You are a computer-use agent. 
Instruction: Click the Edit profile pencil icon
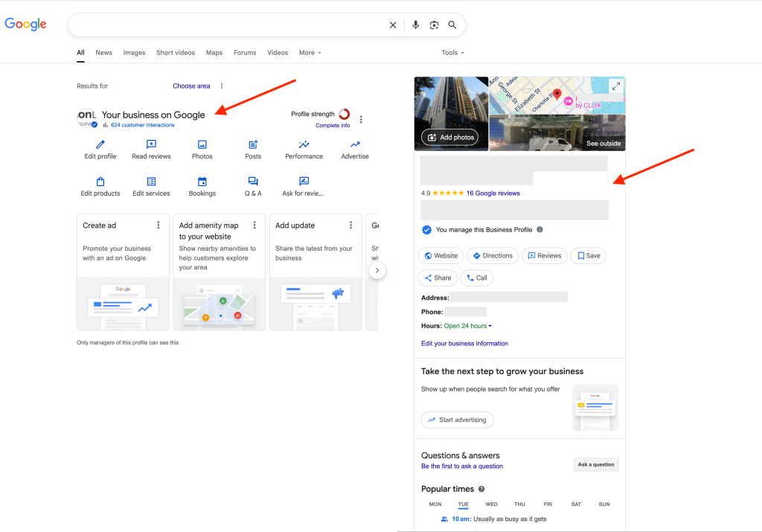(100, 144)
